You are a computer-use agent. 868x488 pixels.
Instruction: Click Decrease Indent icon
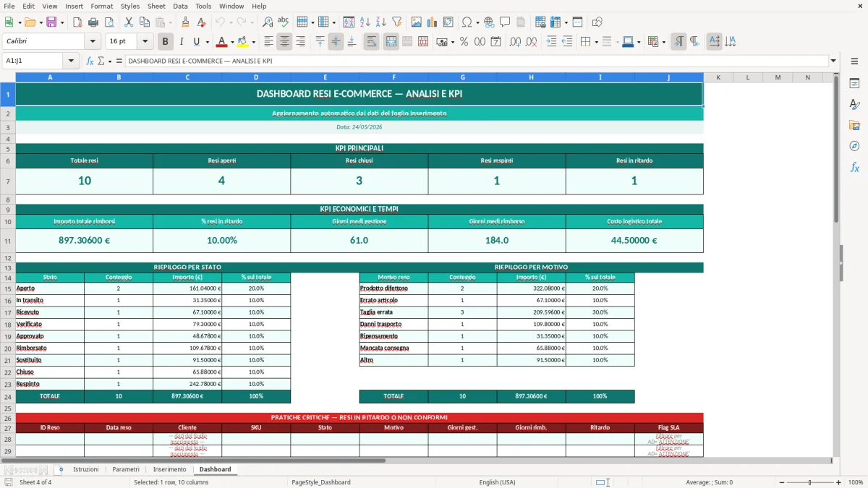point(567,42)
